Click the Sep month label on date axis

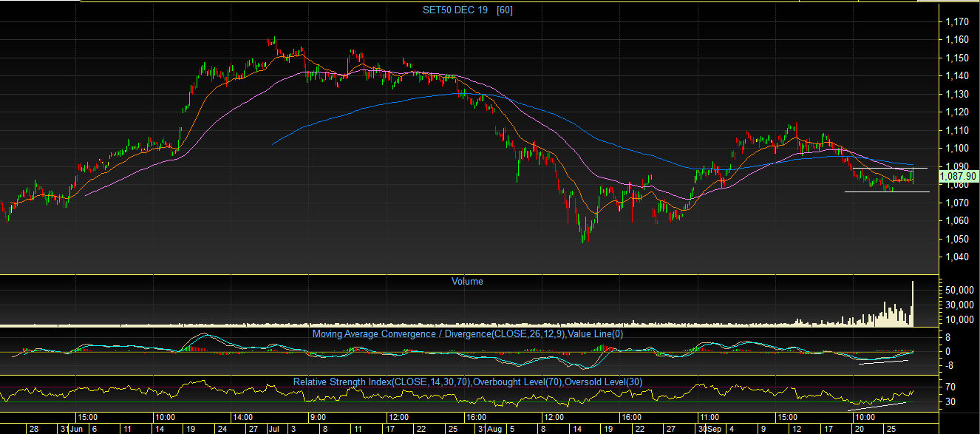tap(713, 429)
